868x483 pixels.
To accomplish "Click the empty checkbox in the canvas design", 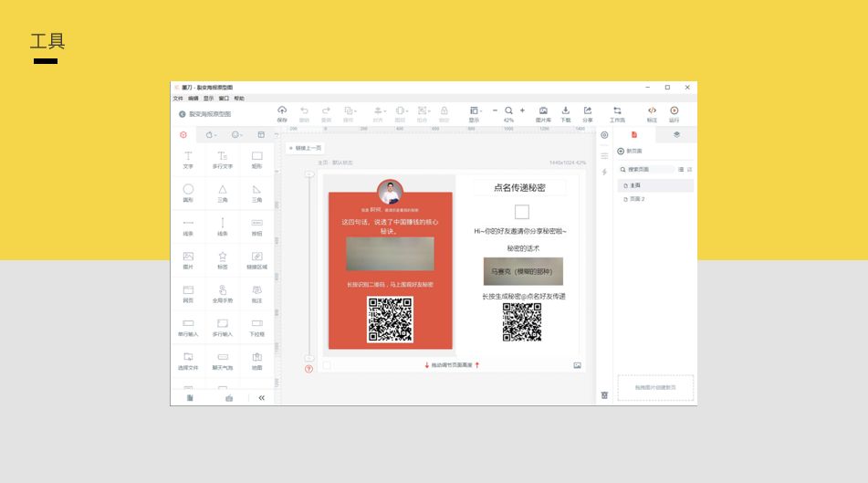I will 521,212.
